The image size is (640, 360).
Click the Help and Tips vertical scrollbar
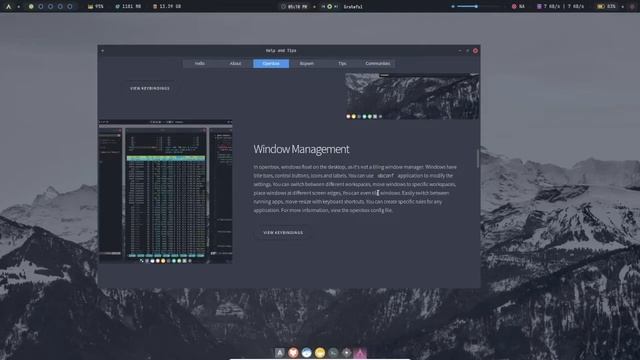pyautogui.click(x=478, y=158)
